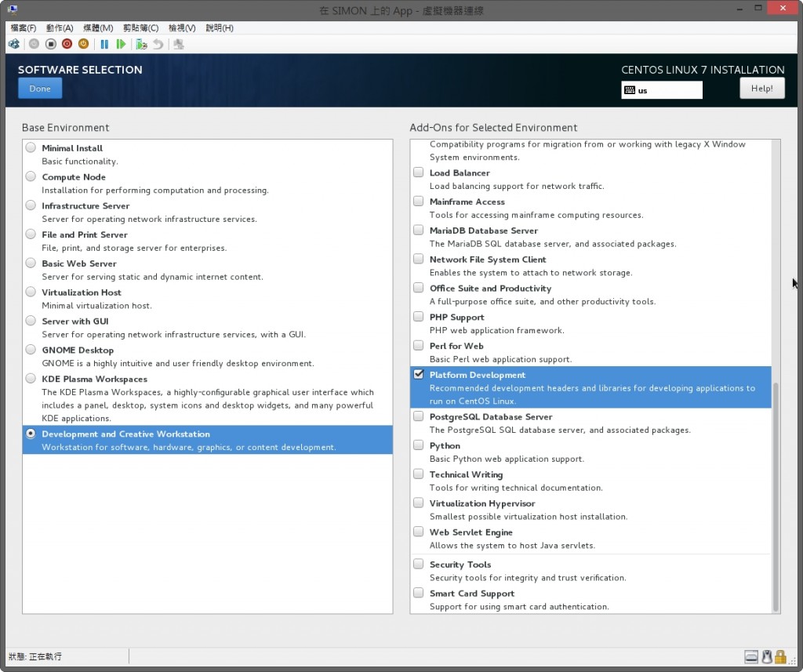Viewport: 803px width, 672px height.
Task: Click the Add-Ons list vertical scrollbar
Action: point(776,497)
